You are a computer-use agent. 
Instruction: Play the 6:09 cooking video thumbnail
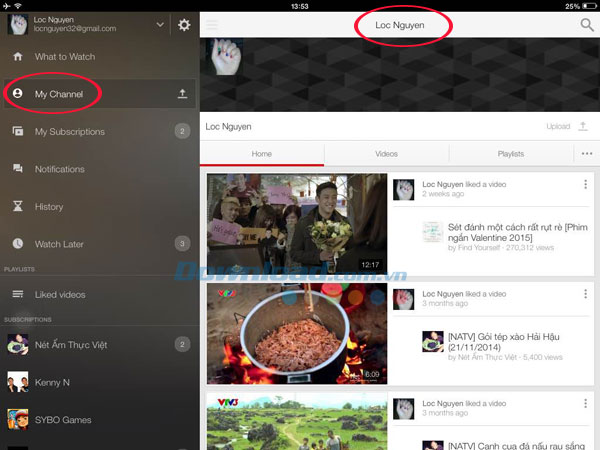pyautogui.click(x=297, y=333)
